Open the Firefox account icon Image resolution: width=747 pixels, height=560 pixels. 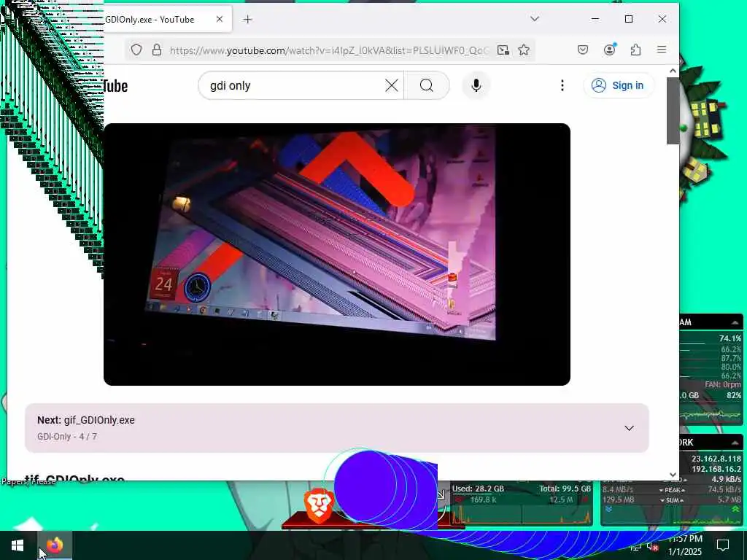point(609,50)
